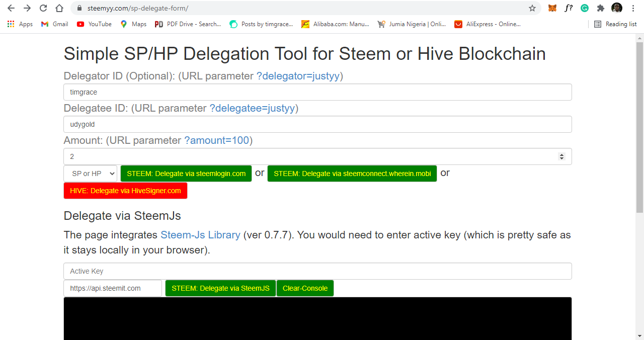The height and width of the screenshot is (340, 644).
Task: Go back using browser back arrow
Action: point(11,8)
